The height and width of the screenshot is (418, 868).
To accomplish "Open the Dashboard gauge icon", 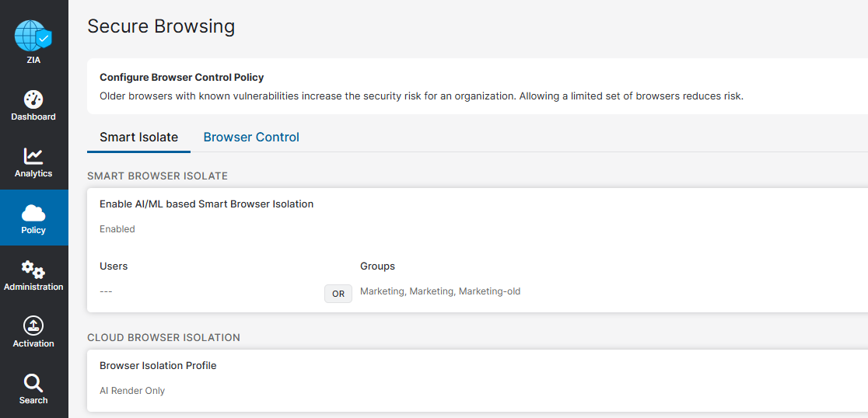I will [33, 99].
